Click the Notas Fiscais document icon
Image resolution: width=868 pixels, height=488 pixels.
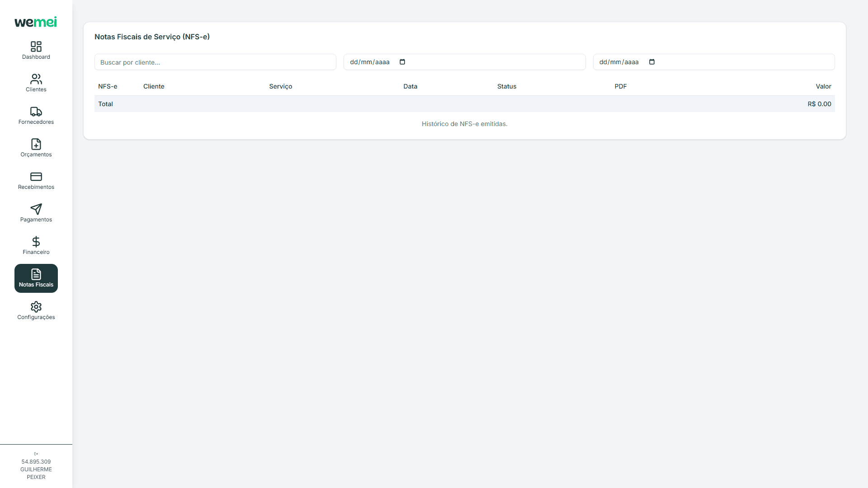[x=36, y=274]
